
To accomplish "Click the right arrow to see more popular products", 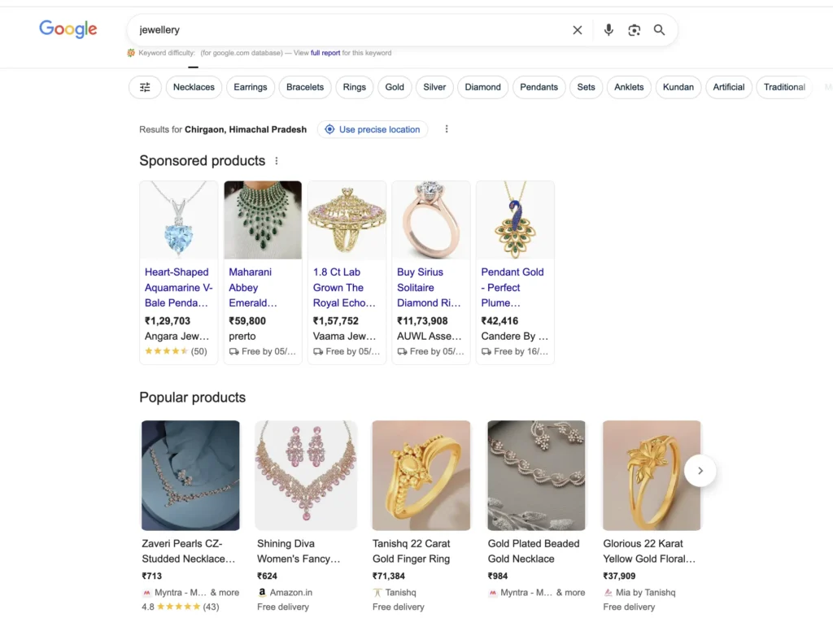I will point(700,471).
